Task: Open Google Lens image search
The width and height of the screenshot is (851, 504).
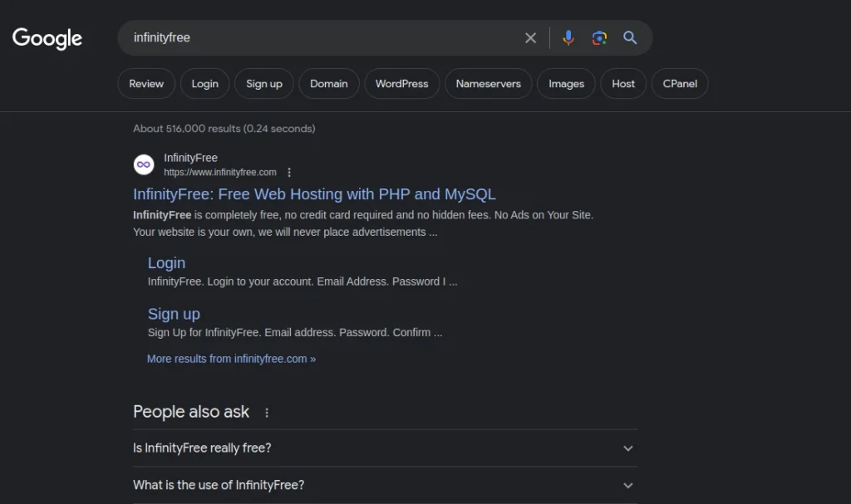Action: [x=599, y=38]
